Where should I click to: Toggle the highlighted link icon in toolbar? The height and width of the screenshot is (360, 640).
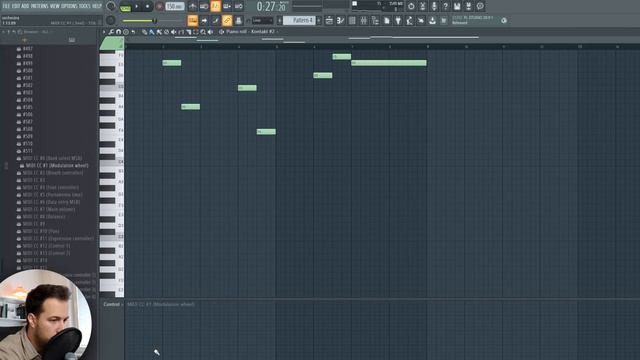click(227, 20)
